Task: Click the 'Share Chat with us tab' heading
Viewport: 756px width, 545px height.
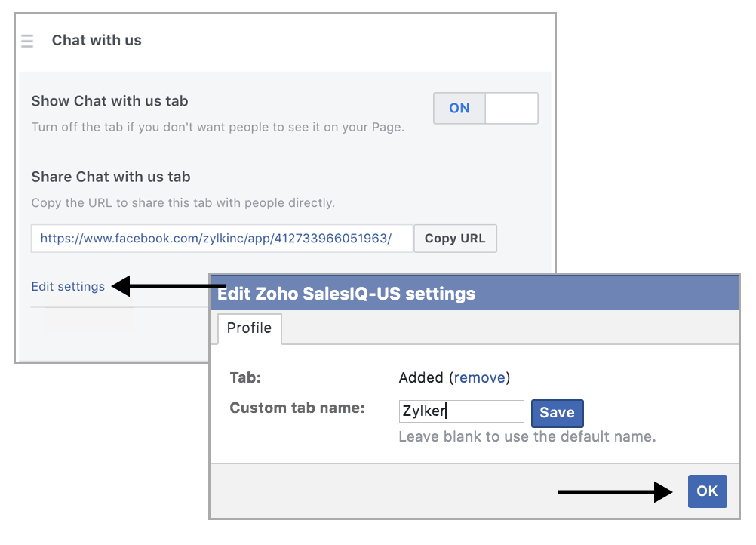Action: 110,177
